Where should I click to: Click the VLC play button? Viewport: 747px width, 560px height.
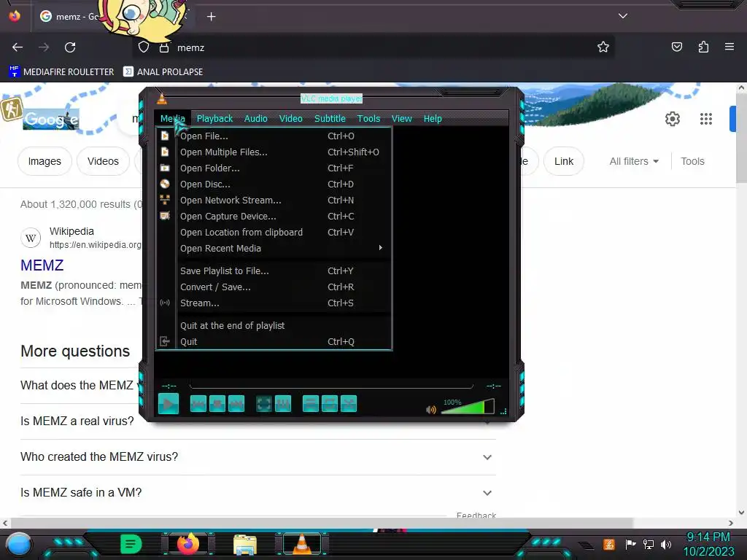pyautogui.click(x=169, y=404)
